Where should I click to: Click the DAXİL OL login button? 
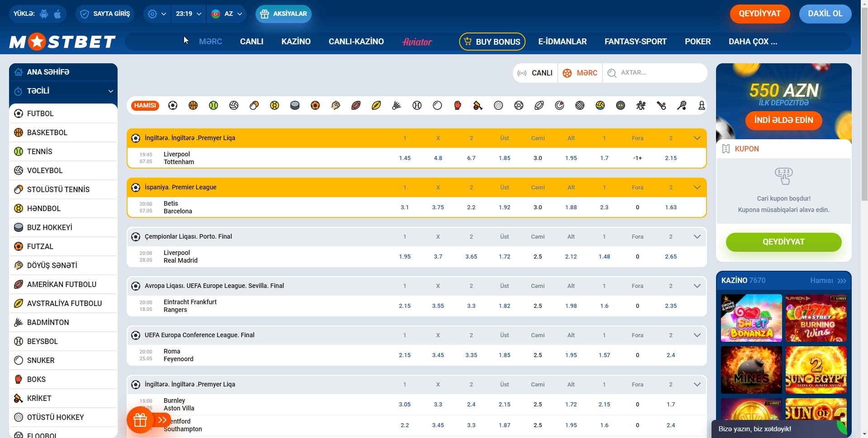click(825, 14)
